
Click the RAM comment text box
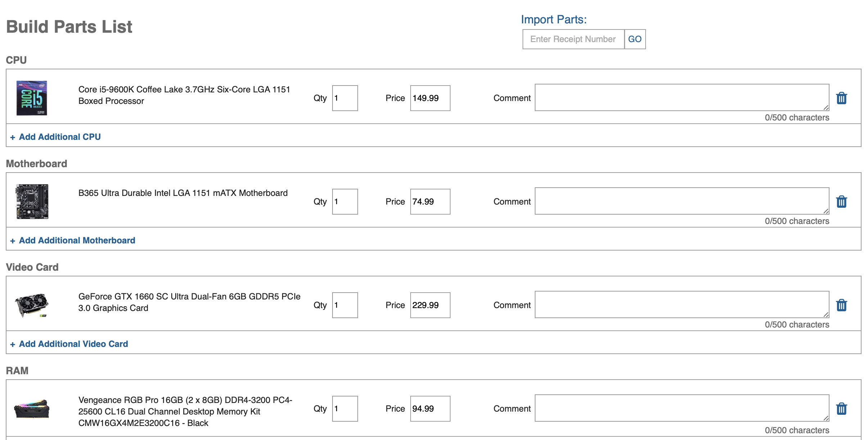pos(682,408)
